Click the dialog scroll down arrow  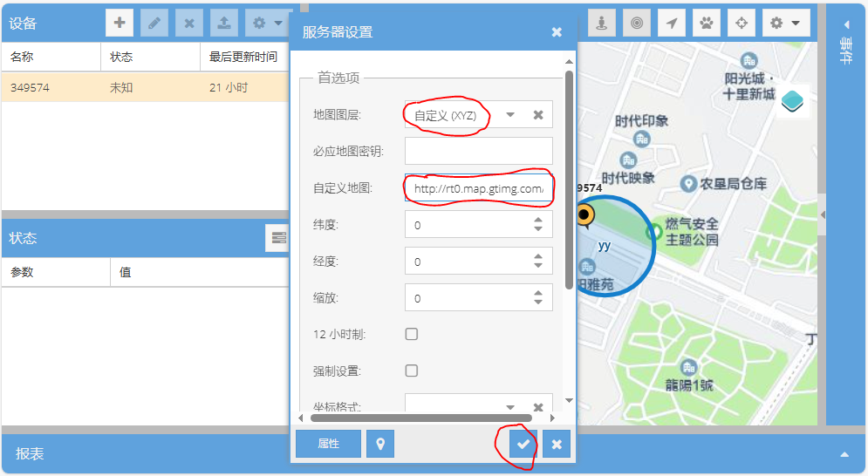pyautogui.click(x=569, y=400)
